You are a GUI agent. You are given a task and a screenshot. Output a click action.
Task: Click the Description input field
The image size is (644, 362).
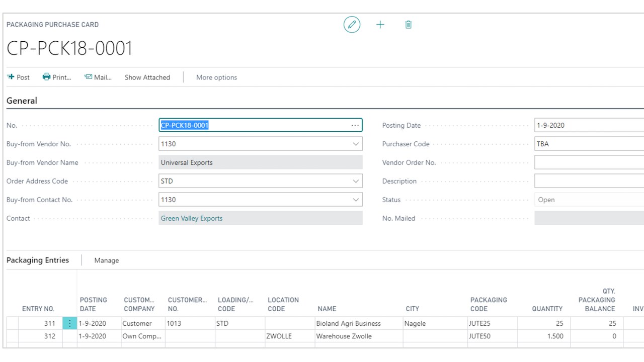[589, 181]
